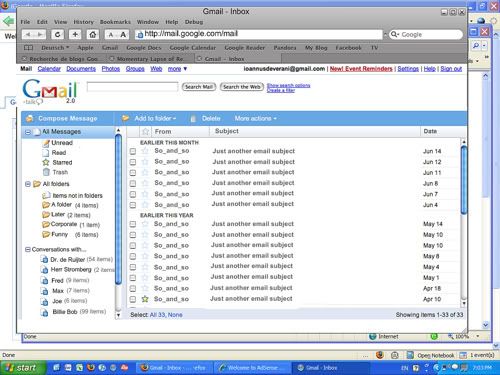Sort messages by the Date column header
The image size is (500, 375).
pos(430,131)
